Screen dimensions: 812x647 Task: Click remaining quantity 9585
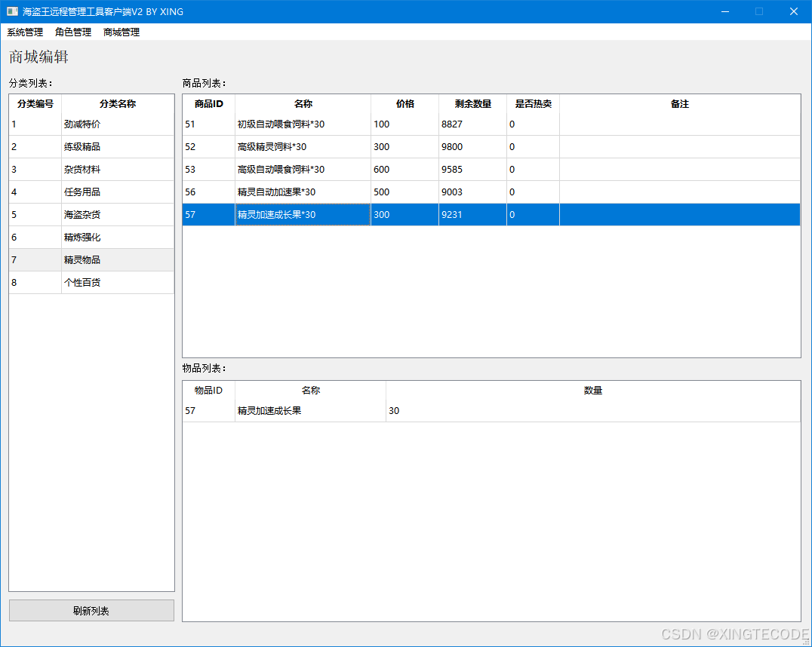[x=473, y=170]
